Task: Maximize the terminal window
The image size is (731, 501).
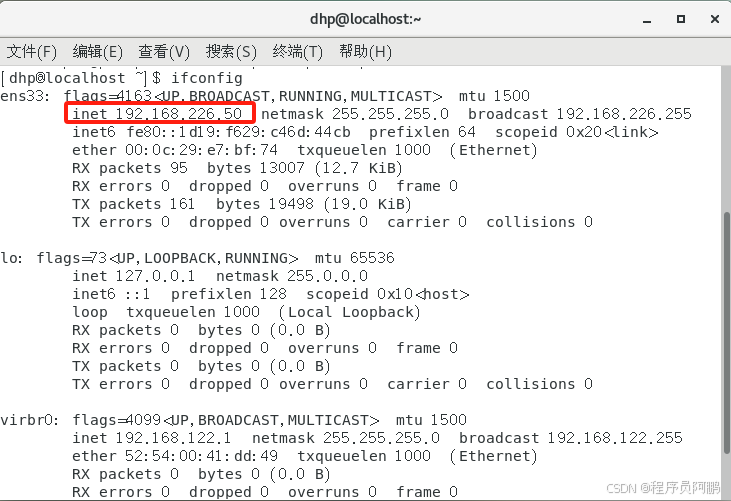Action: (681, 19)
